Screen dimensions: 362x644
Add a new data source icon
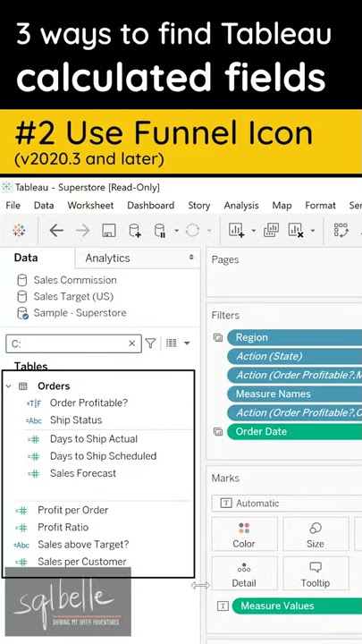point(134,231)
